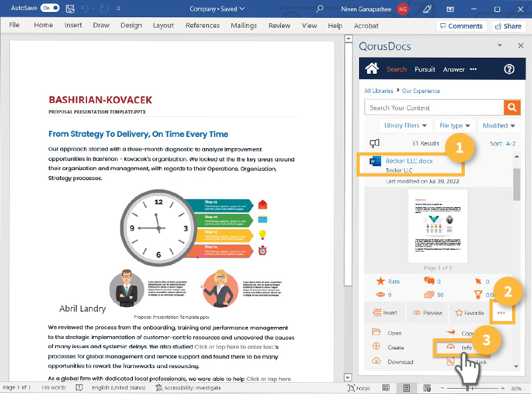Viewport: 532px width, 394px height.
Task: Click the Search Your Content field
Action: coord(434,108)
